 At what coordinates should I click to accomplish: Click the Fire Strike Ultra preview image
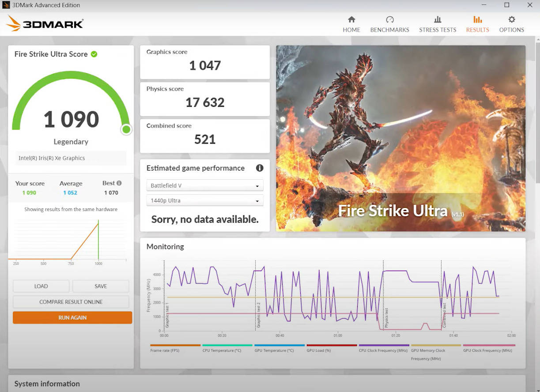pos(401,138)
